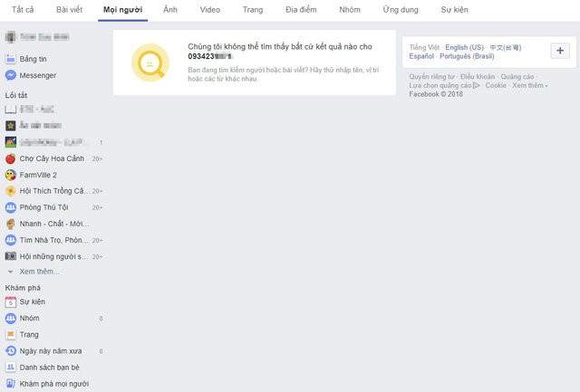Open the Hội Thích Trồng Cây group
The height and width of the screenshot is (392, 580).
tap(51, 191)
